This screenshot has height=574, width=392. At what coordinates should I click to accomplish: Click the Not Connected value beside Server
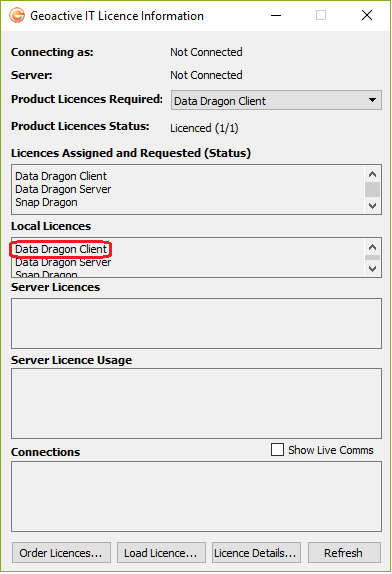pyautogui.click(x=206, y=75)
